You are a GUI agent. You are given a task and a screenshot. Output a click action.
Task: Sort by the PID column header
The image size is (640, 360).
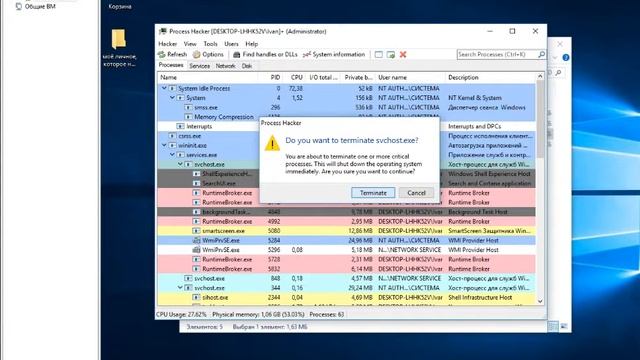click(270, 77)
